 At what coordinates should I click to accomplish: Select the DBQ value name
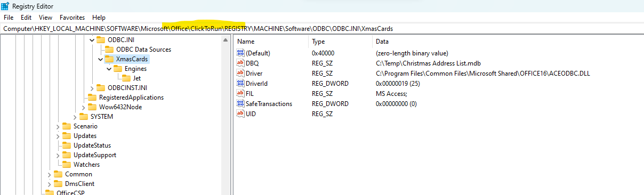[252, 63]
